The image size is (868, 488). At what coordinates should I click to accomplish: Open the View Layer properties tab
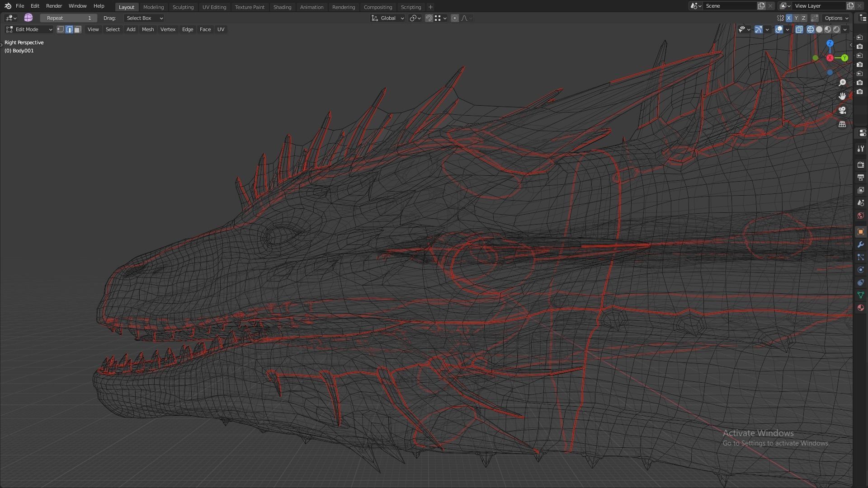pyautogui.click(x=861, y=190)
